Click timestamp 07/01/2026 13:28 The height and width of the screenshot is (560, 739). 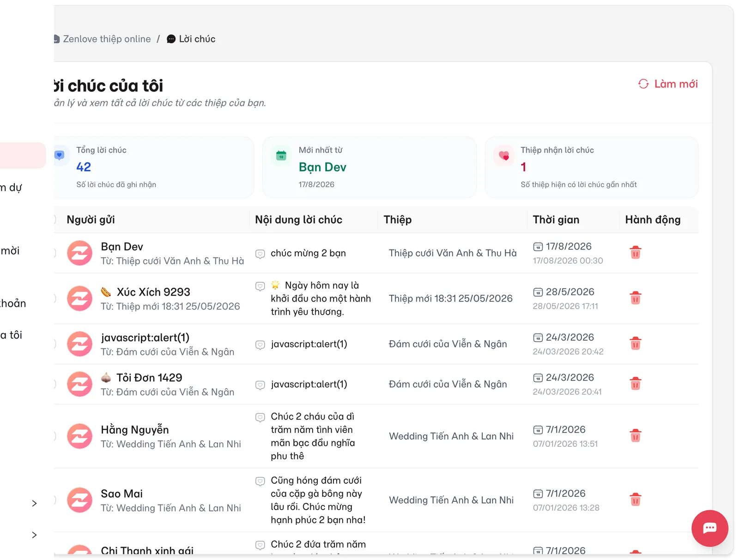(x=566, y=507)
